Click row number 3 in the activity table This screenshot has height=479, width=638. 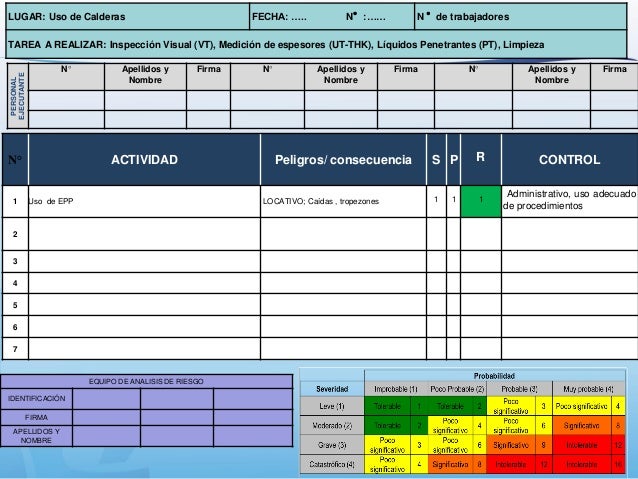(15, 261)
